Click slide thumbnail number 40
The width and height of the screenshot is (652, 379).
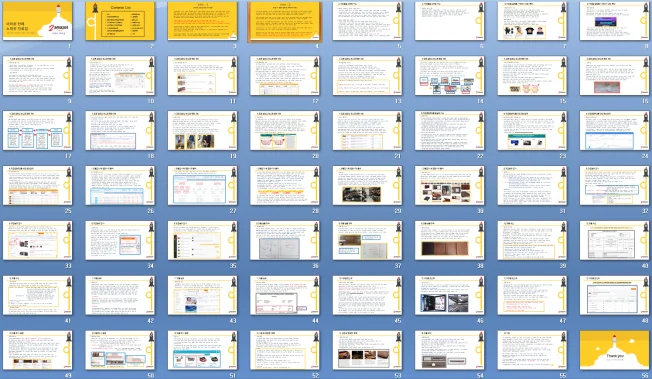click(x=615, y=240)
